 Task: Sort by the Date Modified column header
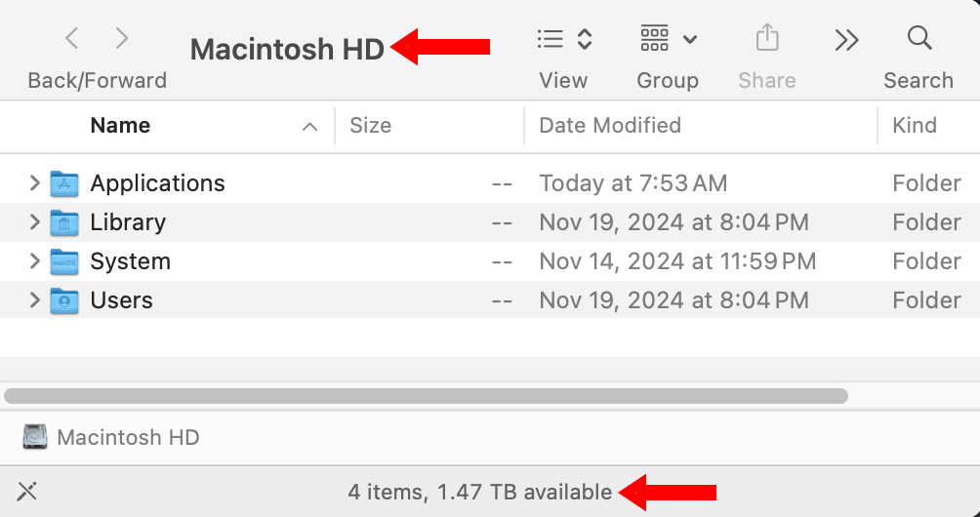click(x=610, y=126)
